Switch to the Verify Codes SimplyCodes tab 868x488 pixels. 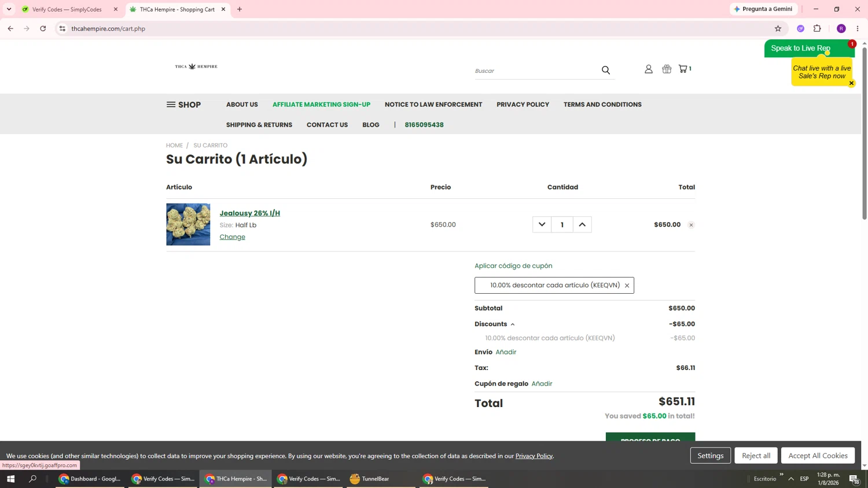67,9
